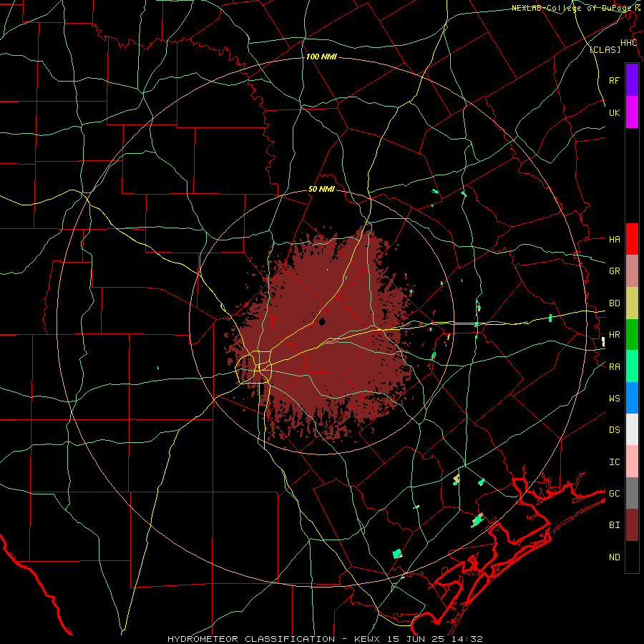The width and height of the screenshot is (644, 644).
Task: Click the 'HR' legend label
Action: tap(615, 335)
